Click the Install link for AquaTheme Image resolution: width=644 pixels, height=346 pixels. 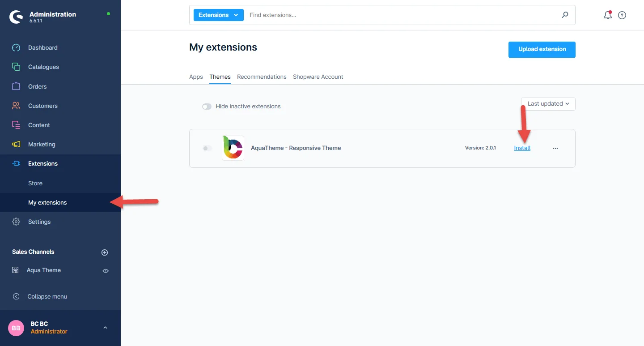[x=522, y=148]
